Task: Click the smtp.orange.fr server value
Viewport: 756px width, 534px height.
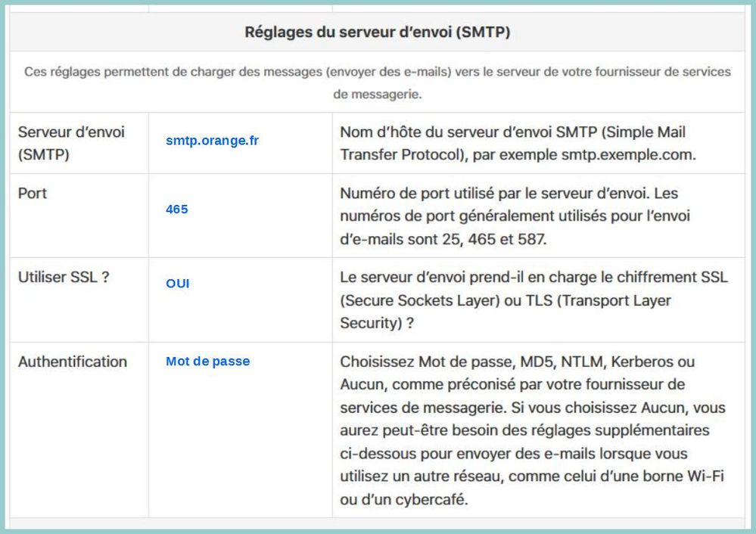Action: (212, 141)
